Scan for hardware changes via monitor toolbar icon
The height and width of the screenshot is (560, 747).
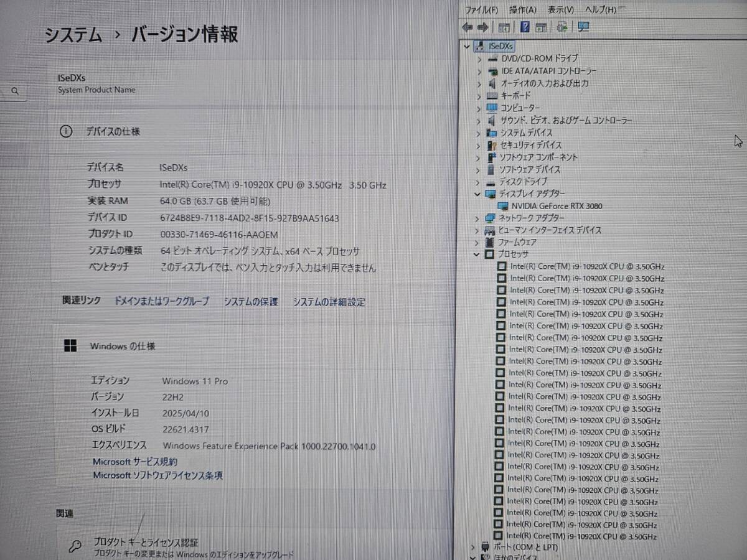(x=583, y=27)
